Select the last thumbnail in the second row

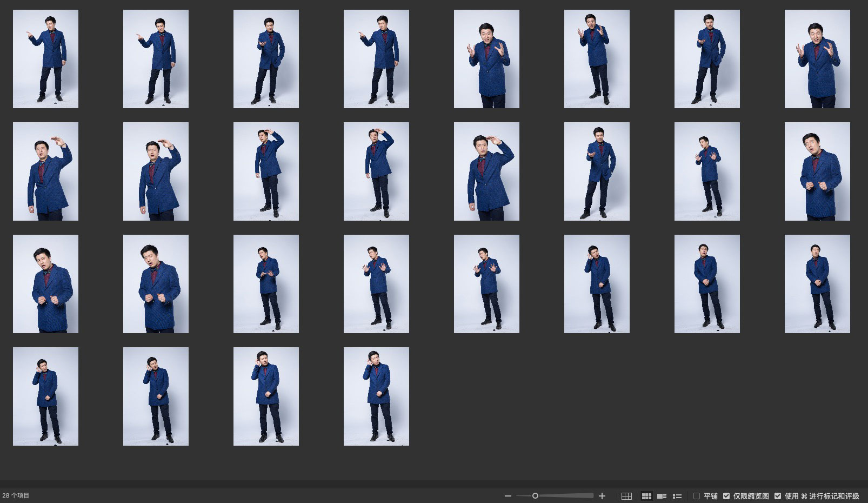(x=817, y=171)
